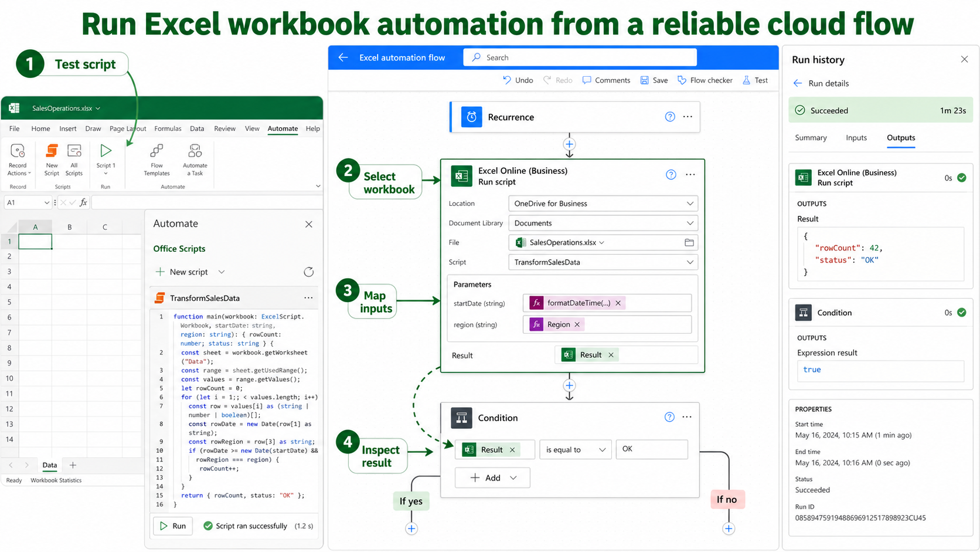
Task: Insert a step below Run script action
Action: (569, 385)
